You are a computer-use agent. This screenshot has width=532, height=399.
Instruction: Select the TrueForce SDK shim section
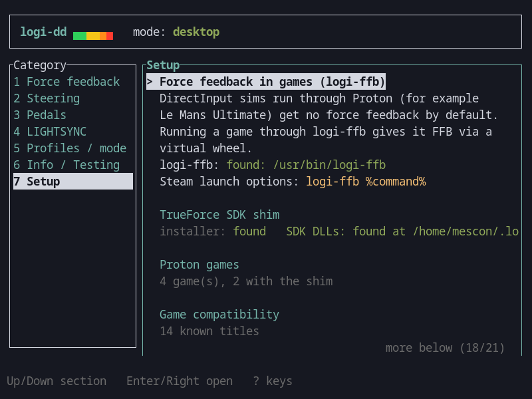219,215
